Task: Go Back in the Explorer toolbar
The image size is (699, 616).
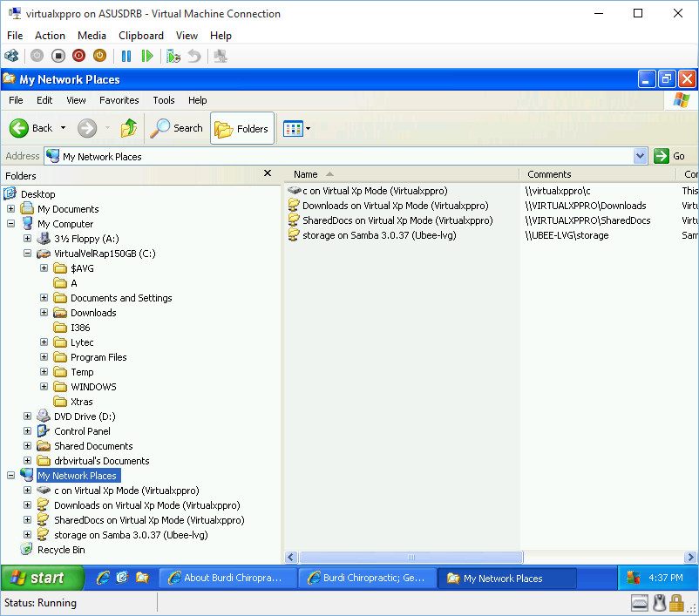Action: (31, 128)
